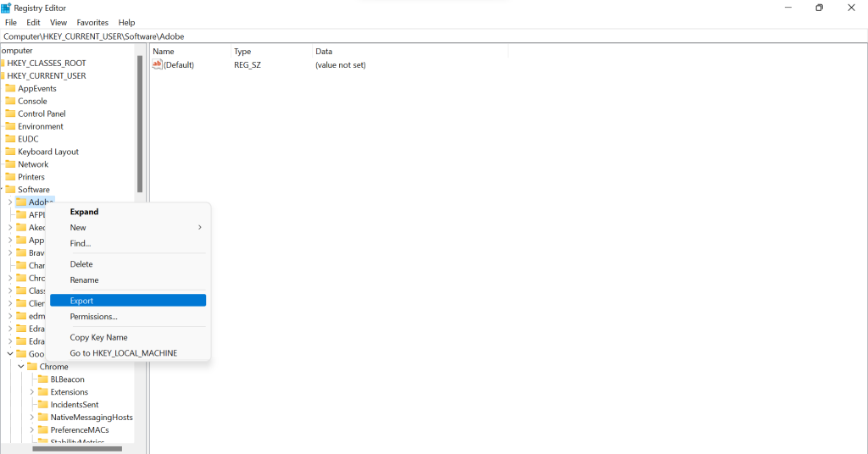Image resolution: width=868 pixels, height=454 pixels.
Task: Click the Name column header
Action: [191, 52]
